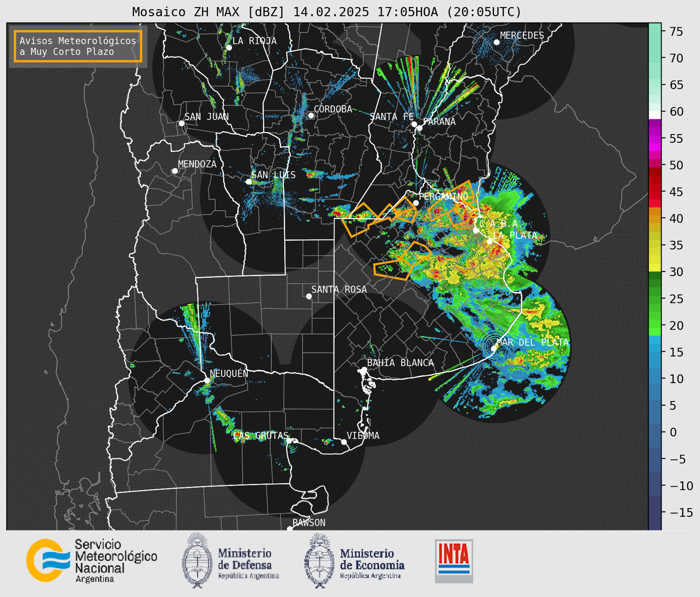This screenshot has height=597, width=700.
Task: Click the light blue 15 dBZ color band
Action: [x=655, y=352]
